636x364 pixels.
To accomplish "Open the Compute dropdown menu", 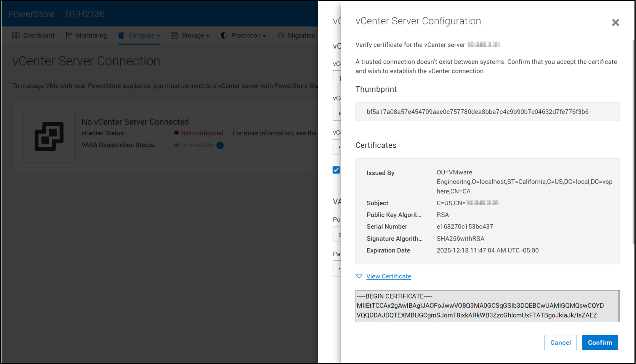I will (139, 35).
